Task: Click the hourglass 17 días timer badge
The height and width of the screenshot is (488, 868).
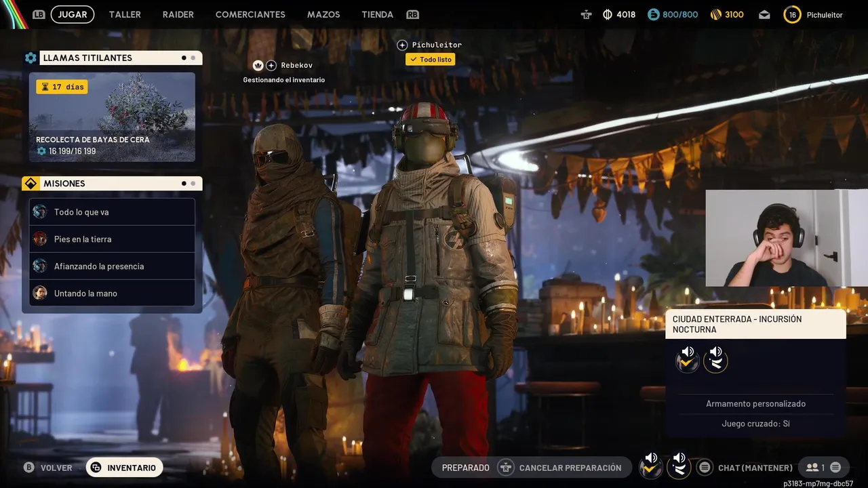Action: click(62, 87)
